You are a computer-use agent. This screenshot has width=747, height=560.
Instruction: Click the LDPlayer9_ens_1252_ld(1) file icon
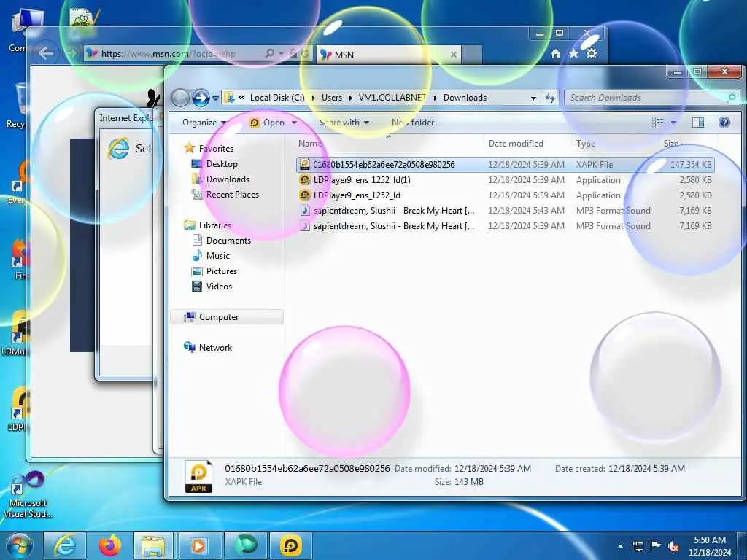(305, 180)
